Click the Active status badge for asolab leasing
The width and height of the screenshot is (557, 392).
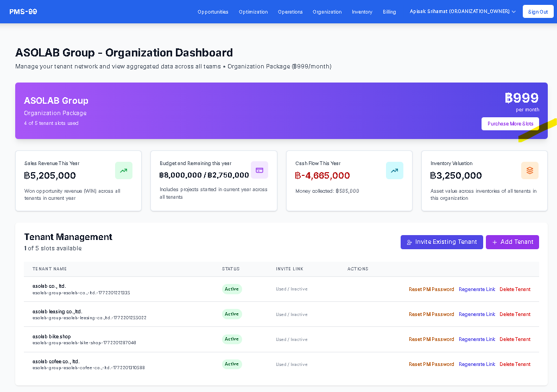click(232, 314)
